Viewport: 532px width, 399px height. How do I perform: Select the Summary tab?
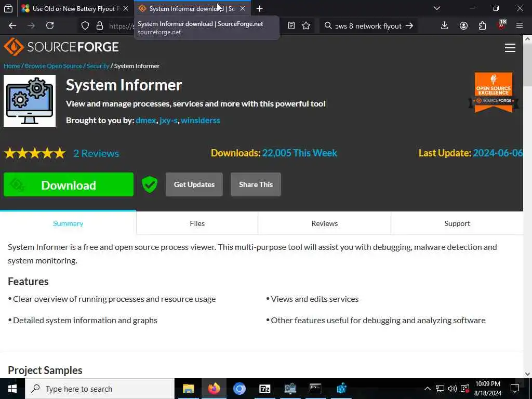click(x=68, y=223)
